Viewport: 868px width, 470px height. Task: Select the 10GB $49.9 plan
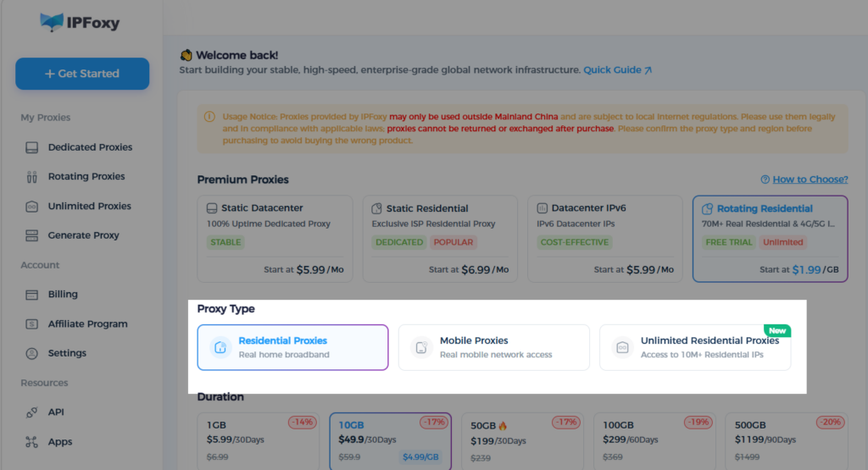pos(390,441)
